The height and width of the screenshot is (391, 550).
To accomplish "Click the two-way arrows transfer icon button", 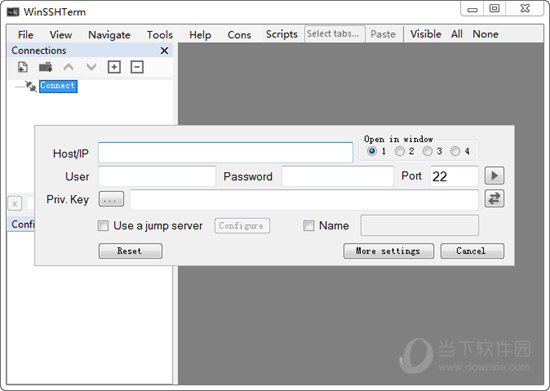I will coord(494,199).
